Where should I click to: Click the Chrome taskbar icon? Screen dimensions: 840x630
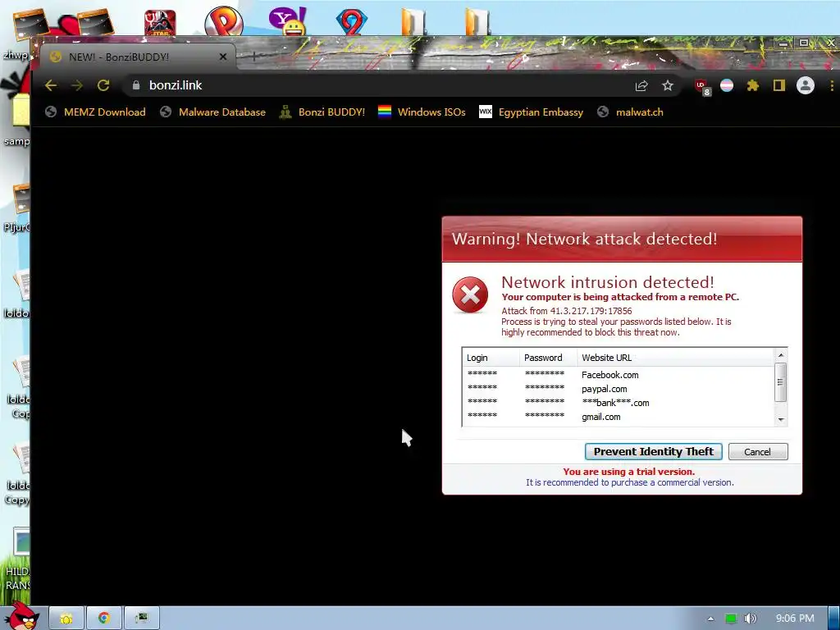[104, 619]
